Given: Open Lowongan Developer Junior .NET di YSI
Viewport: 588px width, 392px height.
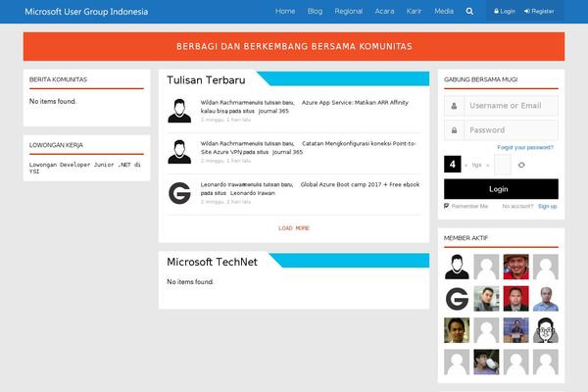Looking at the screenshot, I should coord(84,168).
